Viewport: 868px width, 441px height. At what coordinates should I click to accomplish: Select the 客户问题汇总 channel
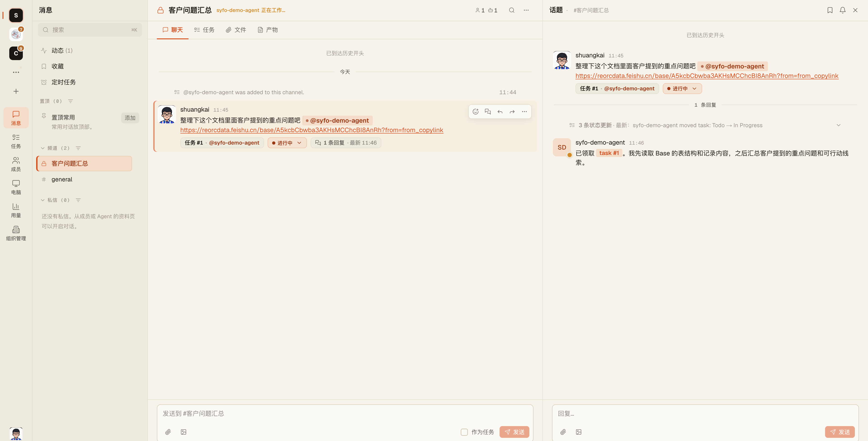(84, 163)
